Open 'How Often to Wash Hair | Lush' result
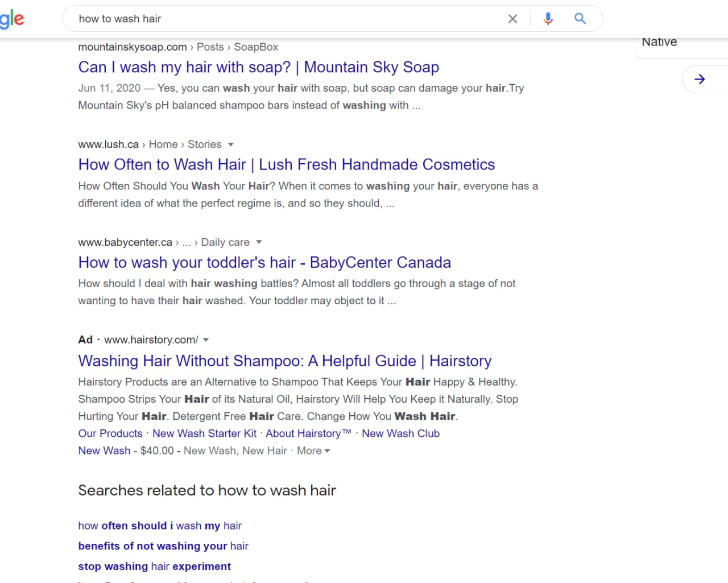The height and width of the screenshot is (583, 728). pos(287,165)
